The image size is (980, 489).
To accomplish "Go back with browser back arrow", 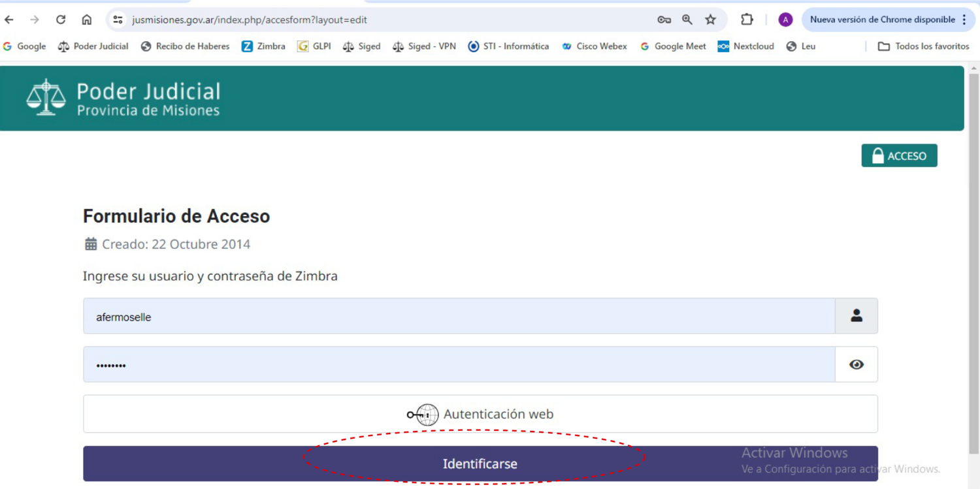I will tap(9, 20).
